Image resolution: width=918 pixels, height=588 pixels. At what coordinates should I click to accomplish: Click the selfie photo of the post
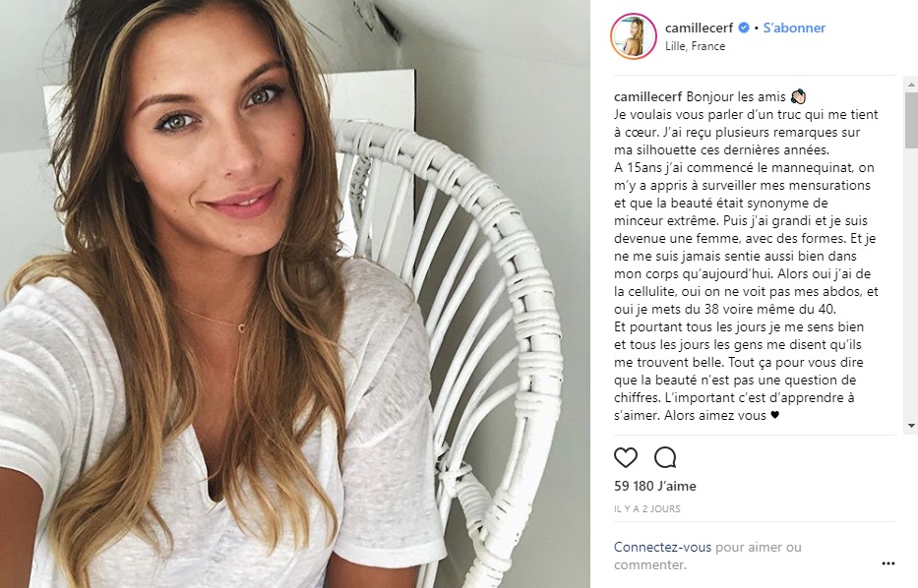pos(294,294)
